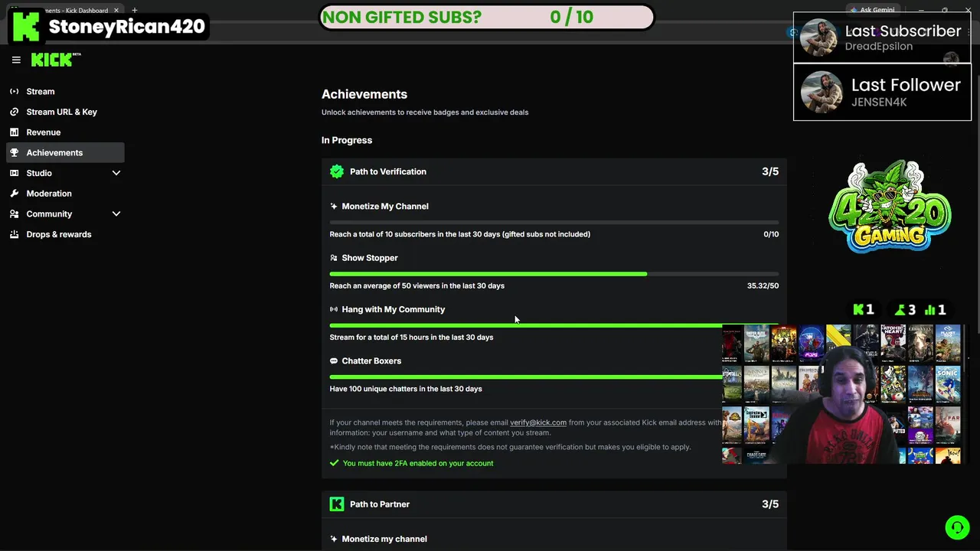Viewport: 980px width, 551px height.
Task: Click the 3/5 Path to Verification counter
Action: click(x=770, y=171)
